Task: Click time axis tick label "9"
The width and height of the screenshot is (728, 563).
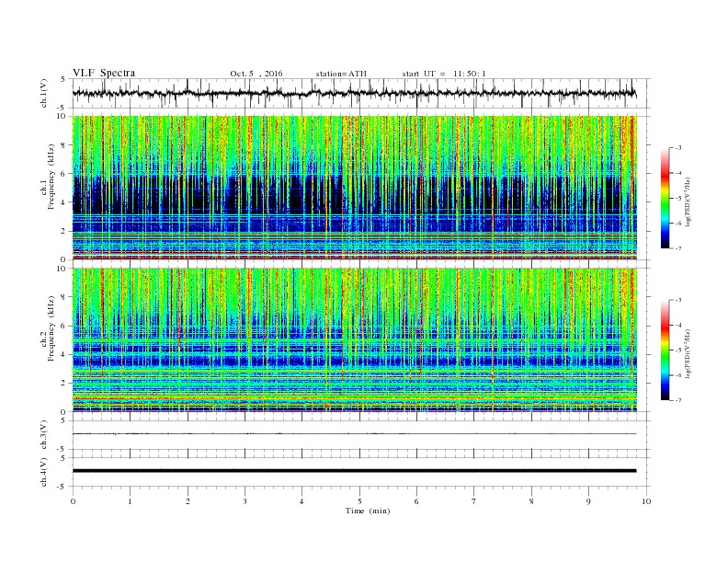Action: pyautogui.click(x=588, y=501)
